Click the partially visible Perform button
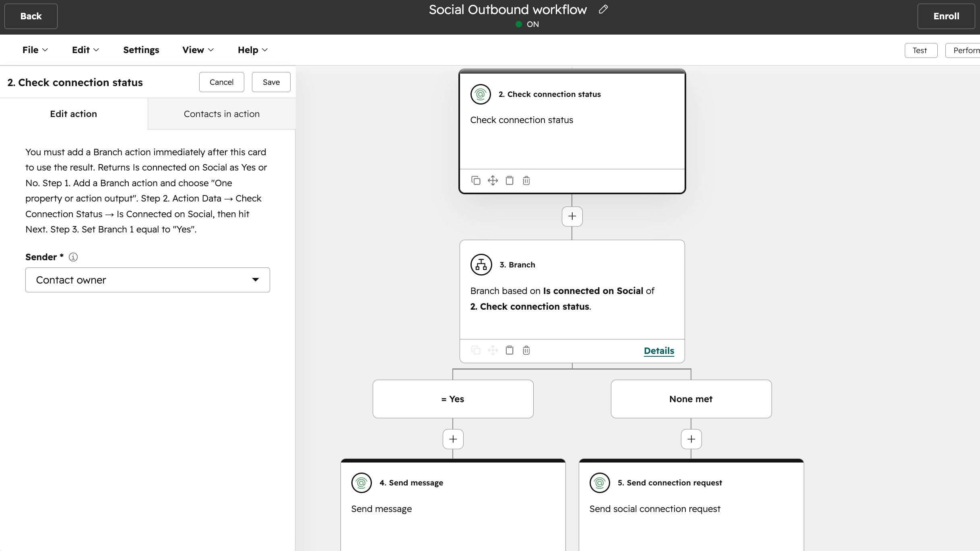Viewport: 980px width, 551px height. click(x=963, y=50)
